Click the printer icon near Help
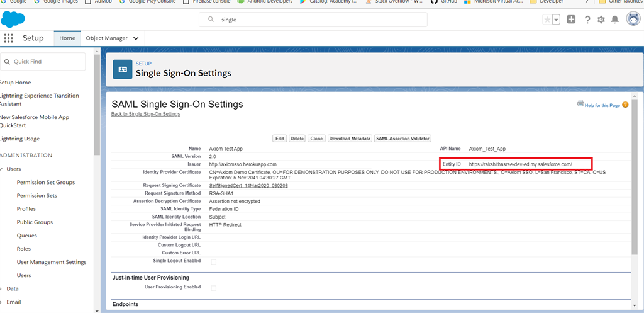 [580, 103]
